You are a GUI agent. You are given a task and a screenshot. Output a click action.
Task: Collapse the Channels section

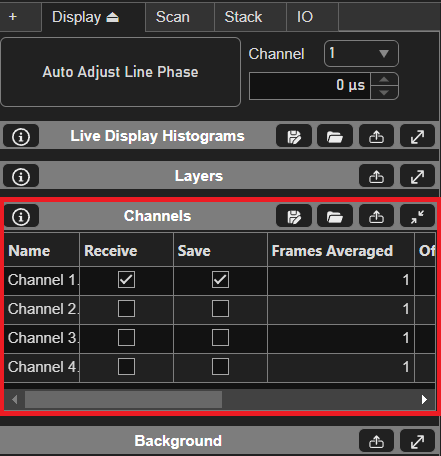click(x=417, y=216)
